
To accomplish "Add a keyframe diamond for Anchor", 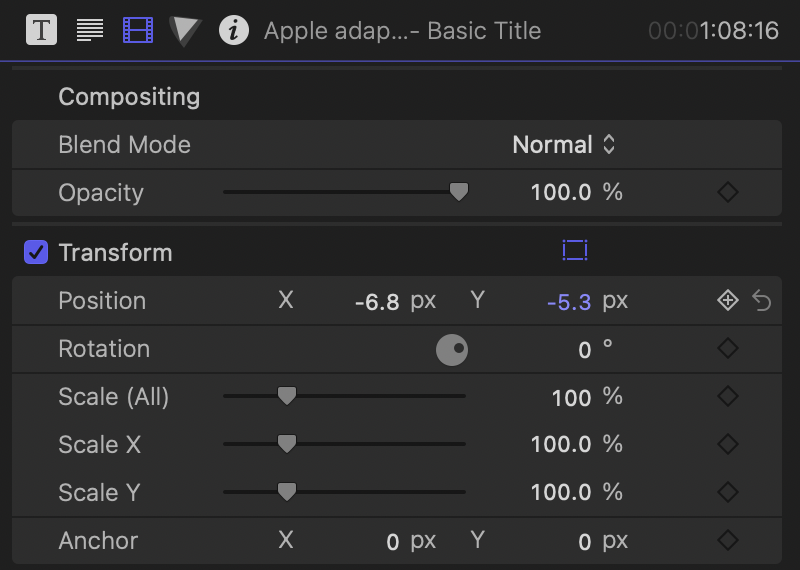I will tap(728, 541).
